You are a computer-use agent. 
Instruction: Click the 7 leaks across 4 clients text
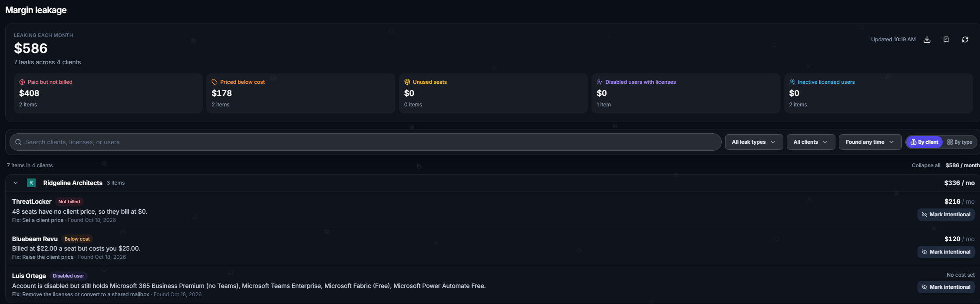coord(47,62)
